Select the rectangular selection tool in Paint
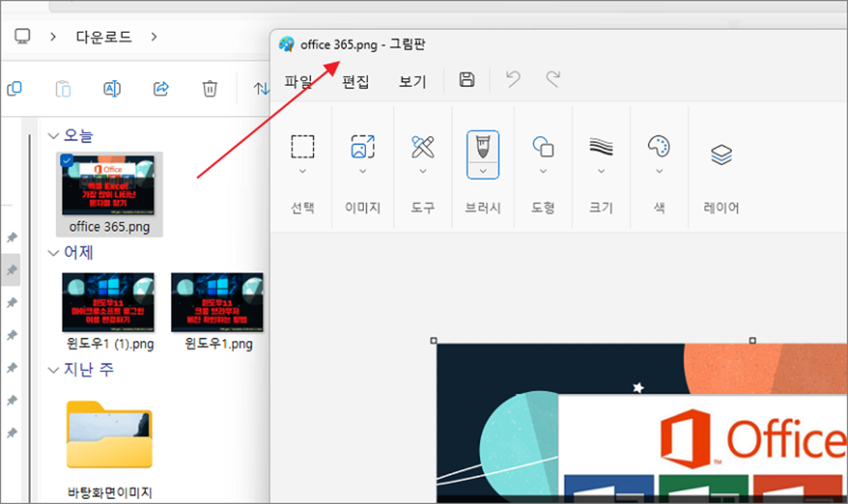The image size is (848, 504). 303,146
